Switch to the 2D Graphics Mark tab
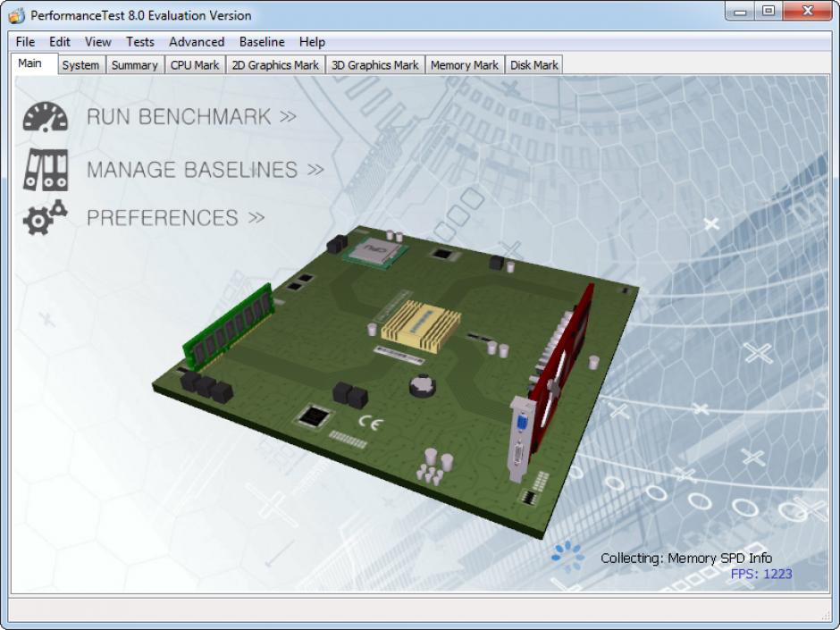The image size is (840, 630). coord(275,65)
